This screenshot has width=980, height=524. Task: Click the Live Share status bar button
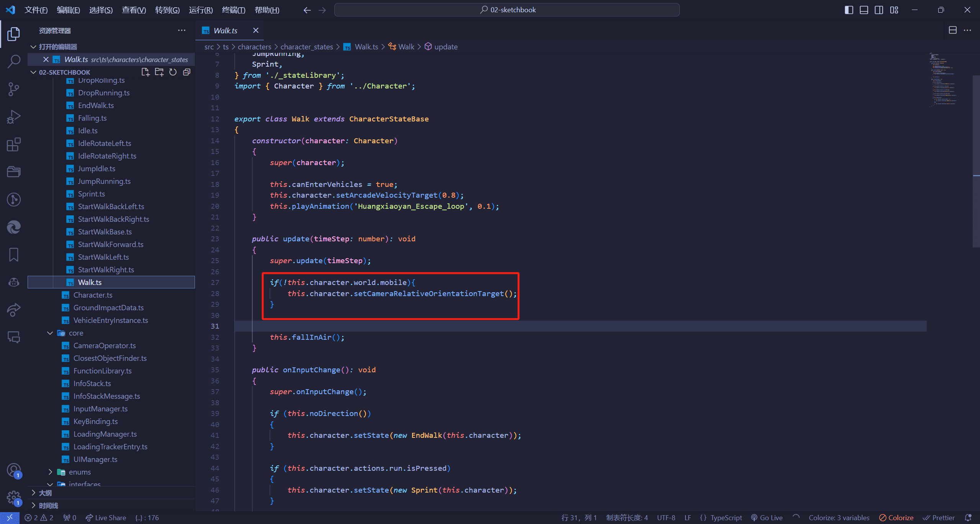pyautogui.click(x=106, y=518)
